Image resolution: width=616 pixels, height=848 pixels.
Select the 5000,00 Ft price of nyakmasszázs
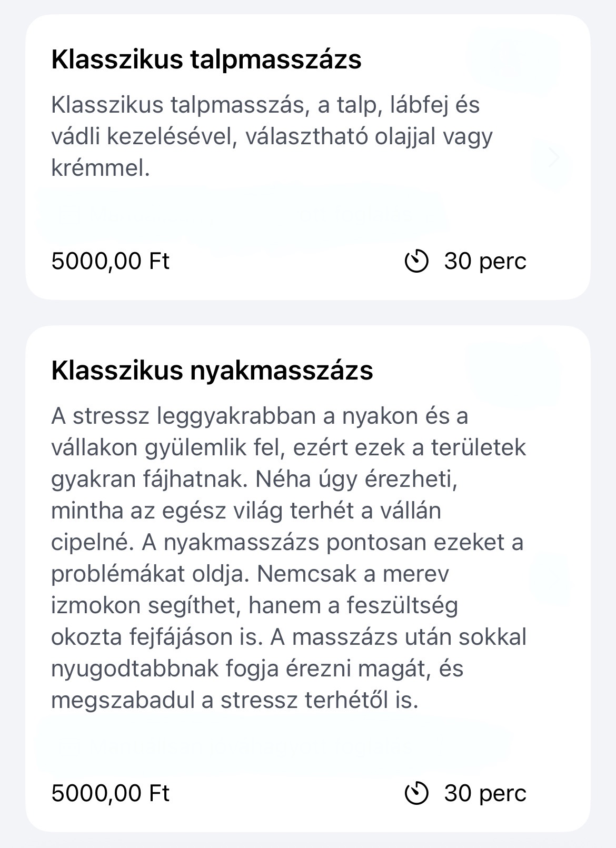[x=111, y=793]
